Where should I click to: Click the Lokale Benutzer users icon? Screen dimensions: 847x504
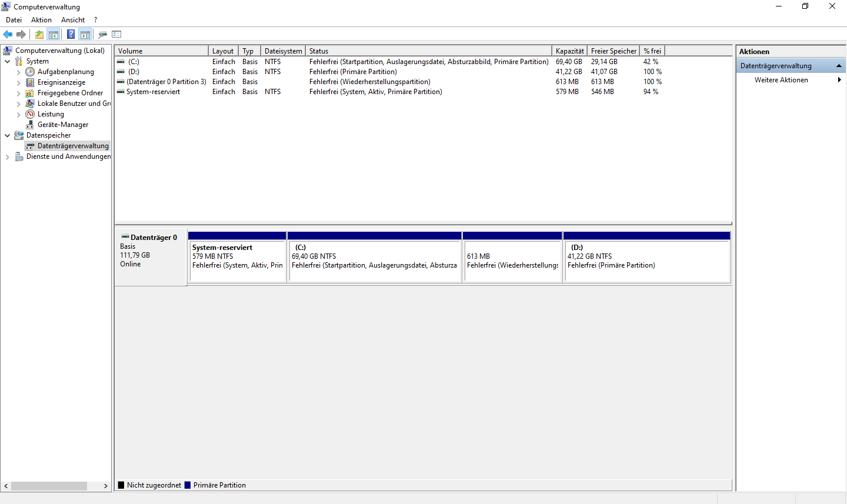pos(30,104)
